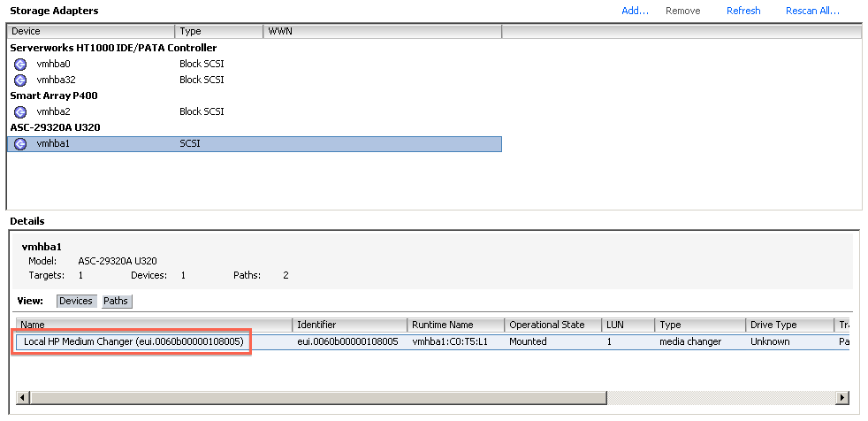Click the Unknown drive type cell
The width and height of the screenshot is (868, 421).
(x=770, y=342)
